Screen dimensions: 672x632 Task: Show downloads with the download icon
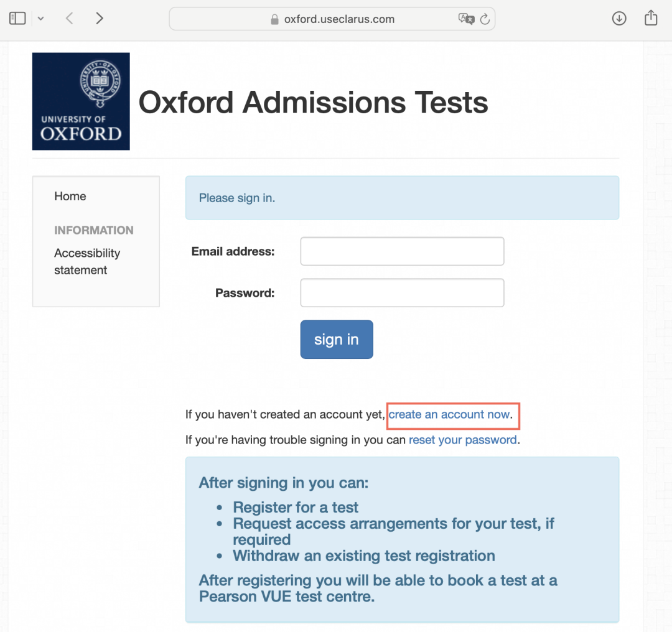tap(619, 19)
